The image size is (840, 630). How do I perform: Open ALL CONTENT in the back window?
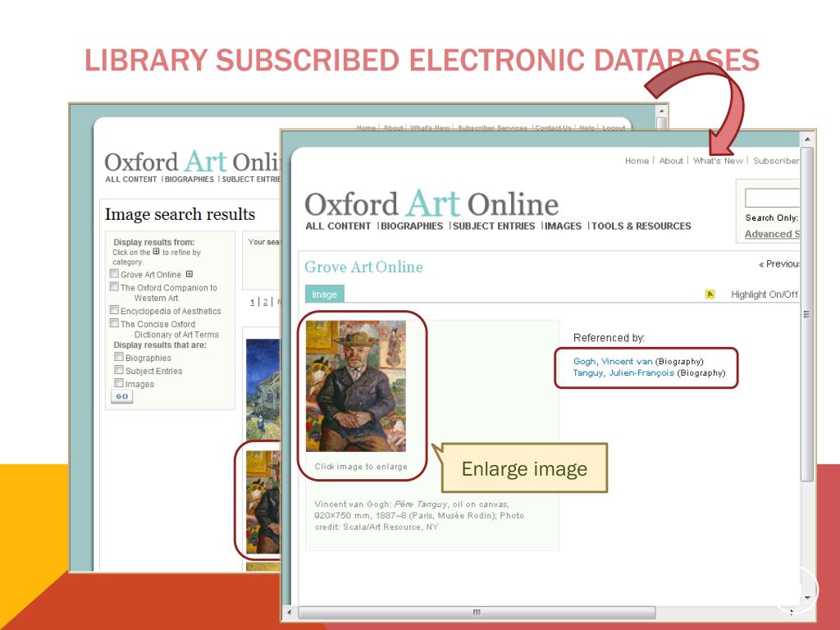131,180
